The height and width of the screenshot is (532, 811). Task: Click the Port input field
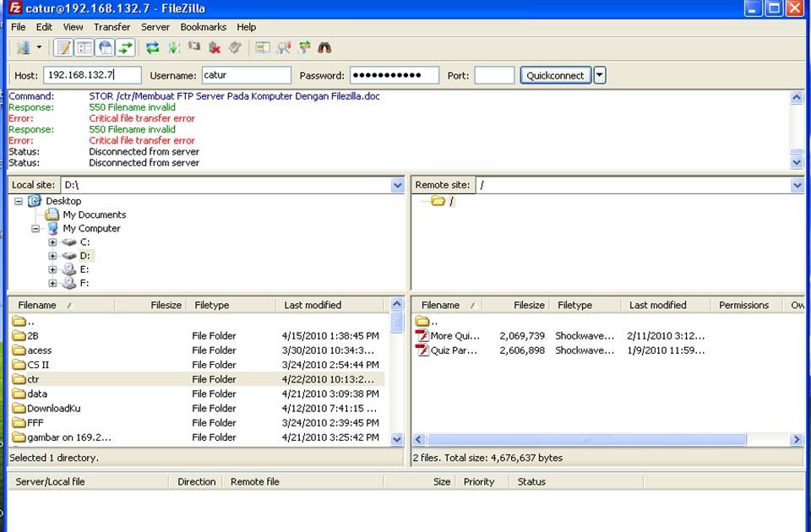click(x=494, y=75)
